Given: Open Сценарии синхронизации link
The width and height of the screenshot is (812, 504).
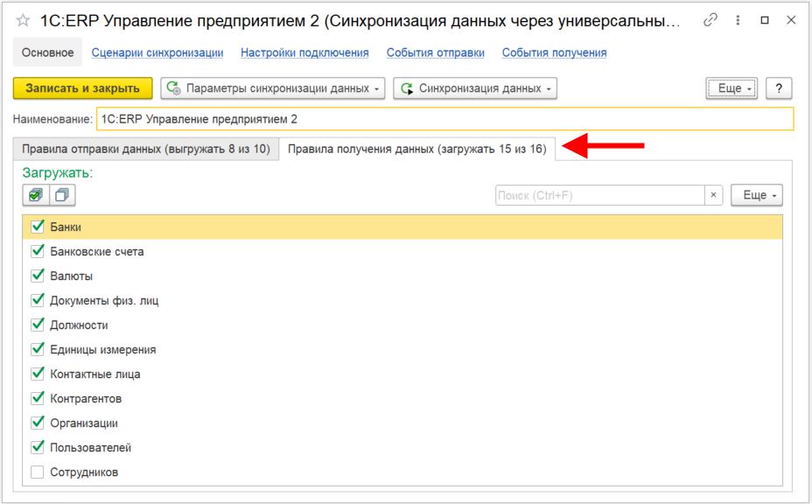Looking at the screenshot, I should (x=157, y=52).
